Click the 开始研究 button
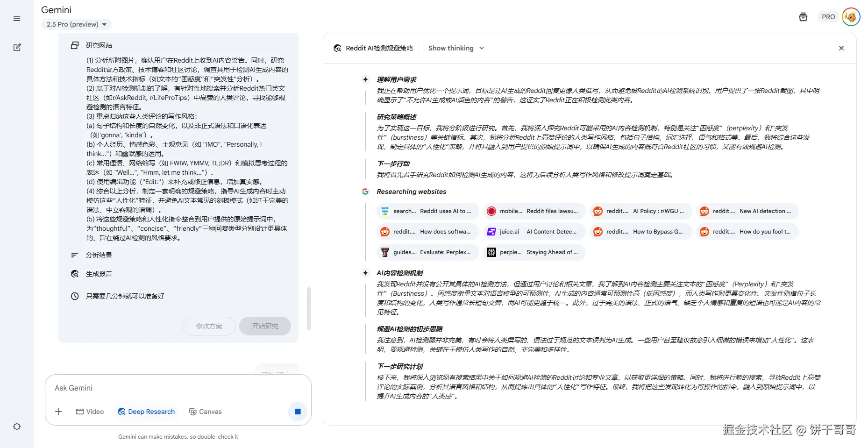The height and width of the screenshot is (448, 868). 265,326
